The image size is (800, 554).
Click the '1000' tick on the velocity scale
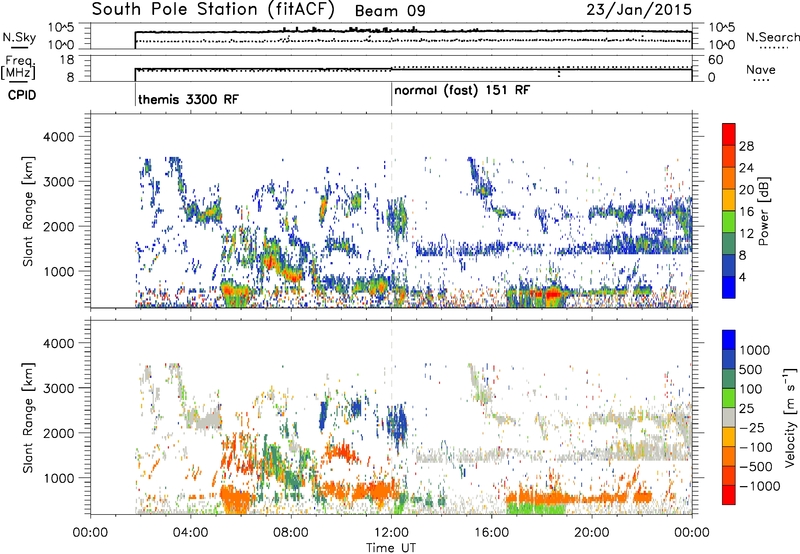[x=755, y=350]
